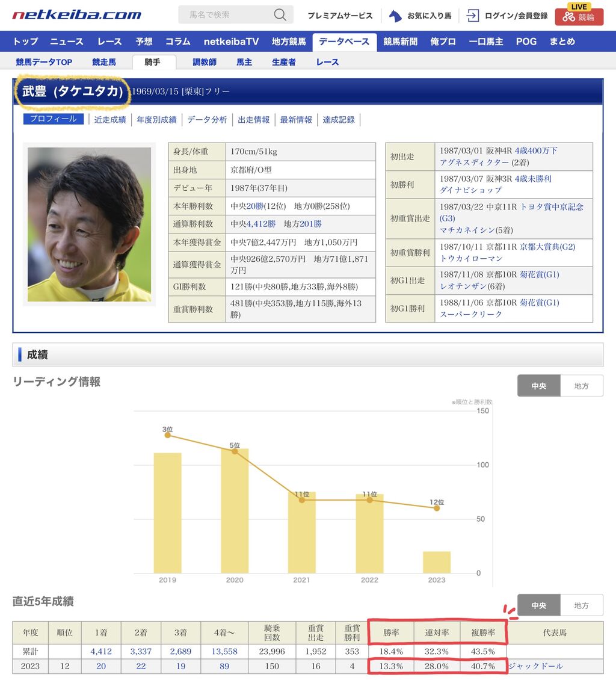Open トヨタ賞中京記念 race link
The height and width of the screenshot is (680, 616).
pos(552,207)
